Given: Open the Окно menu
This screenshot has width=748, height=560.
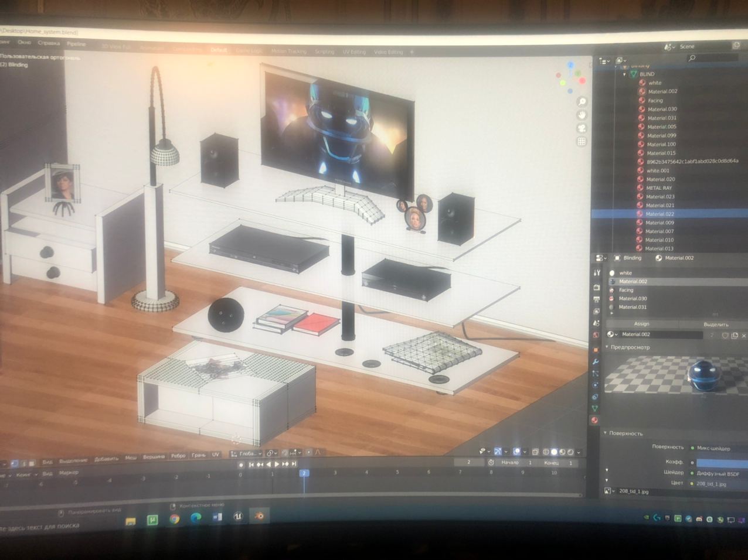Looking at the screenshot, I should 24,43.
